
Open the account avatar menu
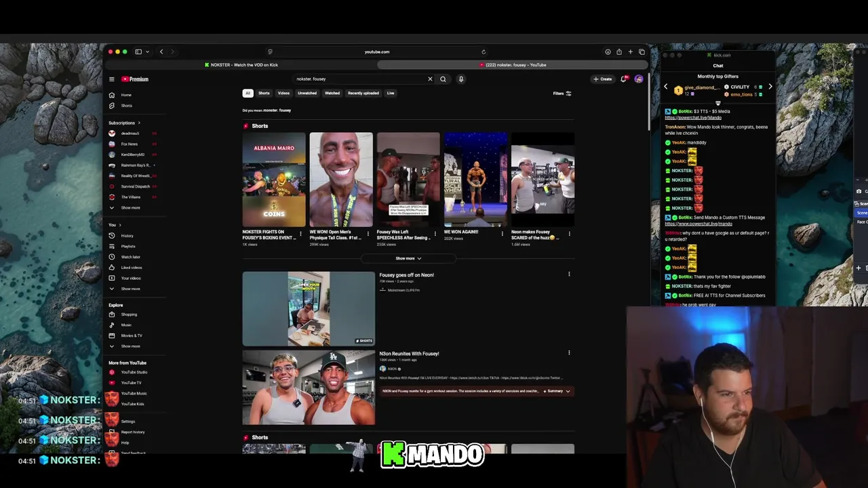(x=639, y=79)
